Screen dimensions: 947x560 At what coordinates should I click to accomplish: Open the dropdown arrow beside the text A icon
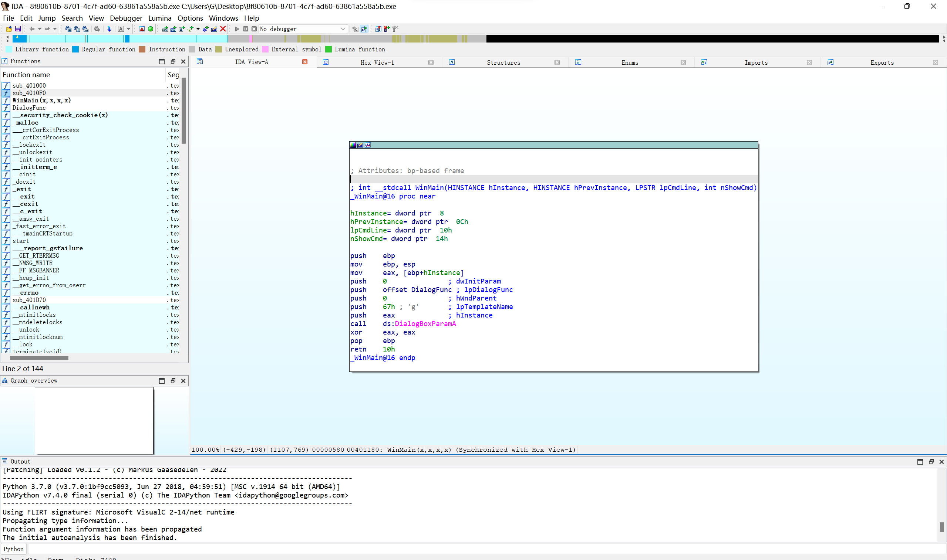128,29
